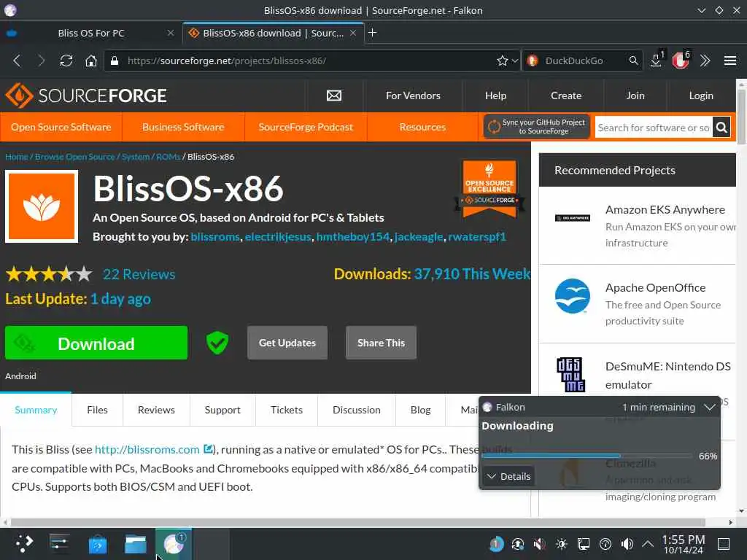Focus the Search for software input field
This screenshot has width=747, height=560.
point(654,128)
